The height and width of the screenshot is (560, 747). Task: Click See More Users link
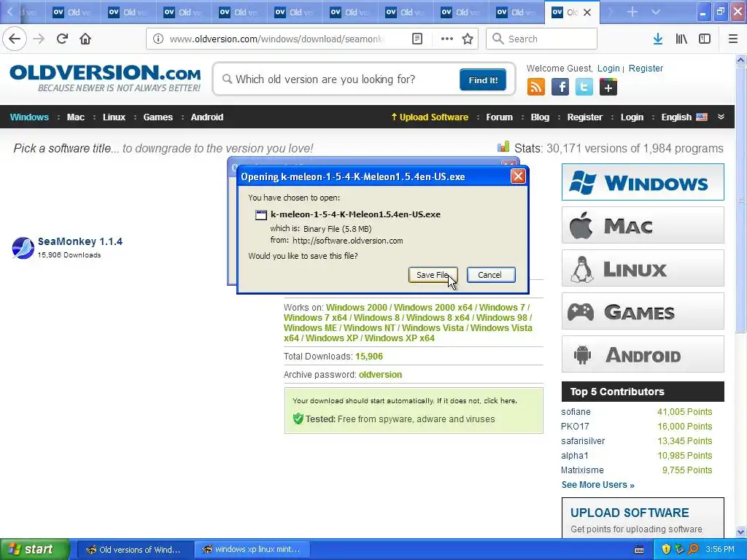pyautogui.click(x=598, y=485)
